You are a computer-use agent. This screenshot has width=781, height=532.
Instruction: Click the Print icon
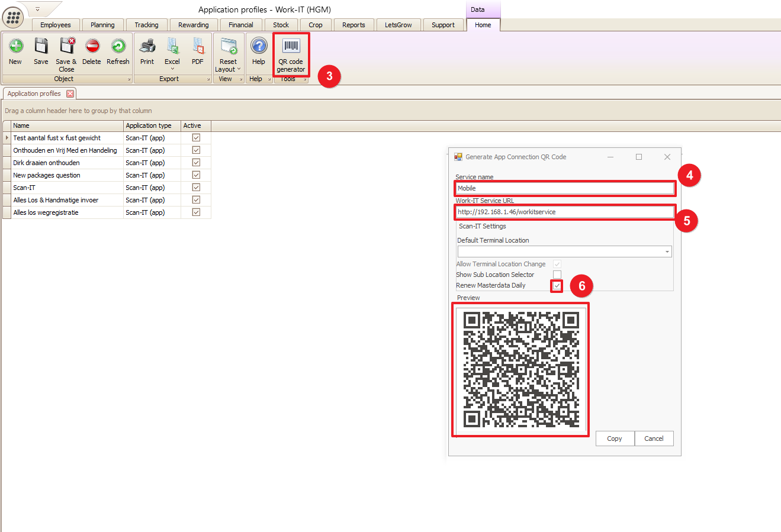pos(147,46)
